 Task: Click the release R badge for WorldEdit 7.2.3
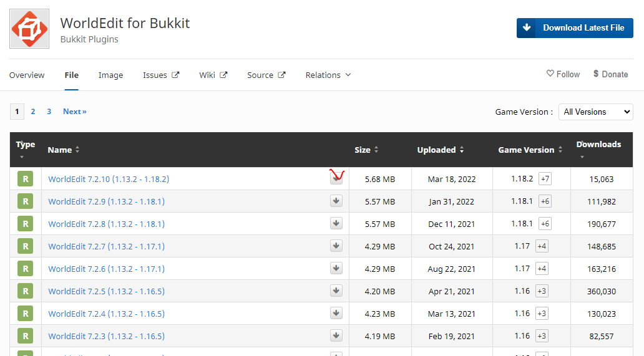click(25, 336)
